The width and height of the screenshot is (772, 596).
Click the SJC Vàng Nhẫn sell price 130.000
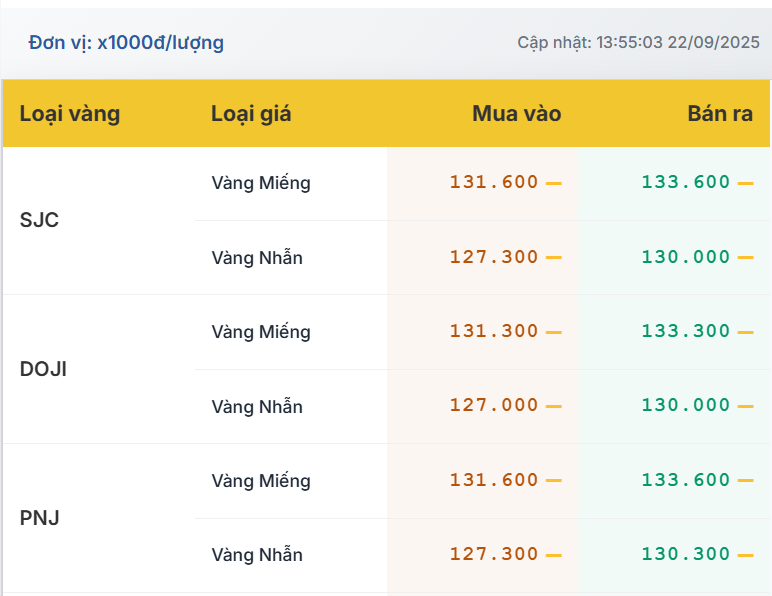point(686,257)
